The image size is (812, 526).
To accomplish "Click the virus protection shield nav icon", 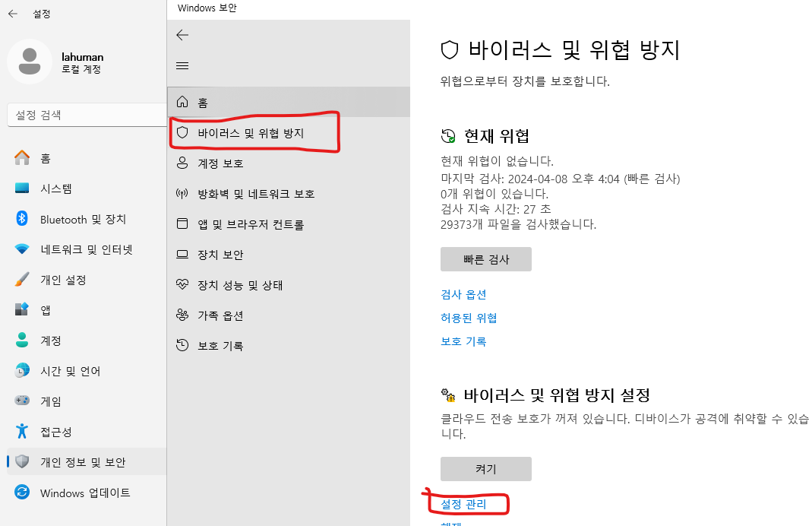I will coord(182,132).
